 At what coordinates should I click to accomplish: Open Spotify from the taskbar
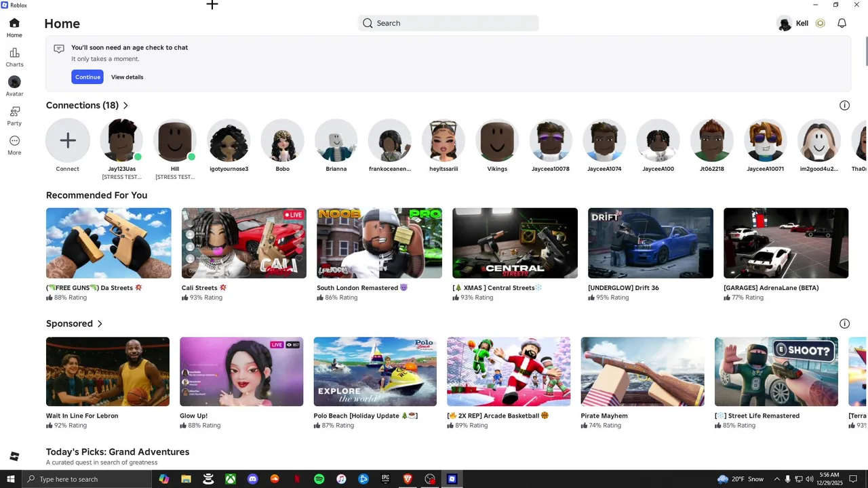click(x=319, y=479)
